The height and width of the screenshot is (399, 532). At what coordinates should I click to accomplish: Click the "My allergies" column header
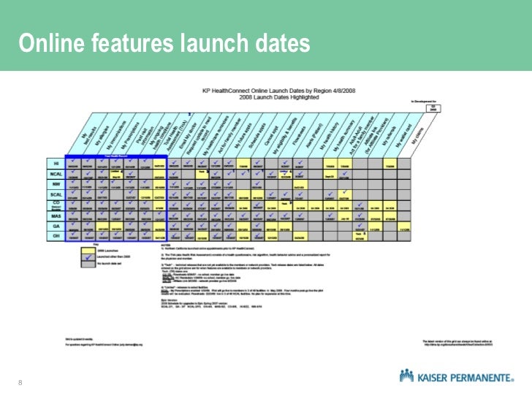(x=102, y=136)
